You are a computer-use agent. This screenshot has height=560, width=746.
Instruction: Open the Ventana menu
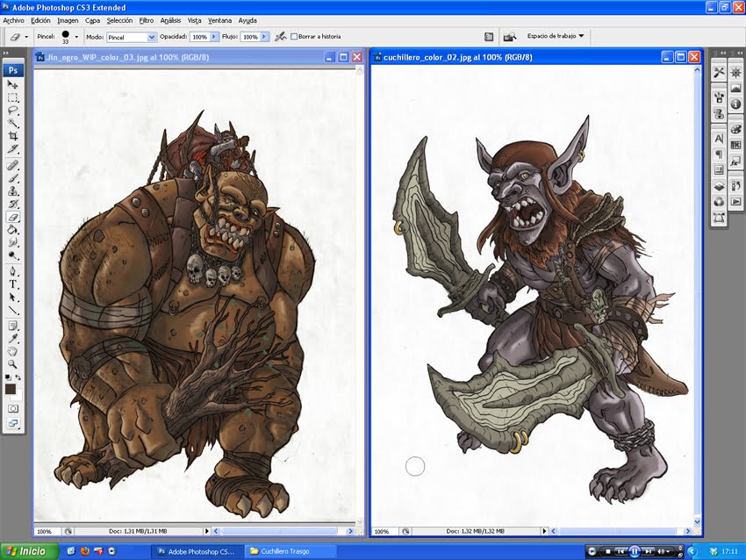[x=219, y=20]
